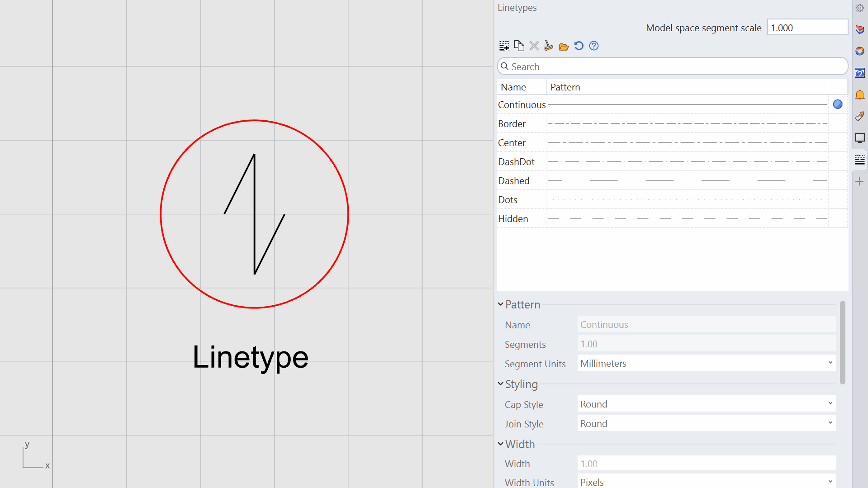Click the Segments value field
Viewport: 868px width, 488px height.
pyautogui.click(x=707, y=344)
